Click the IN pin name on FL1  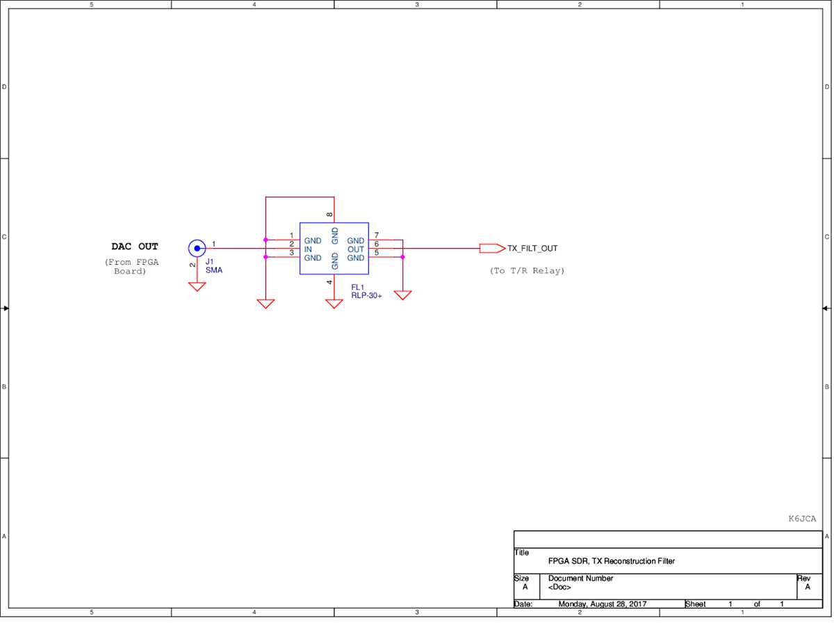[x=308, y=249]
